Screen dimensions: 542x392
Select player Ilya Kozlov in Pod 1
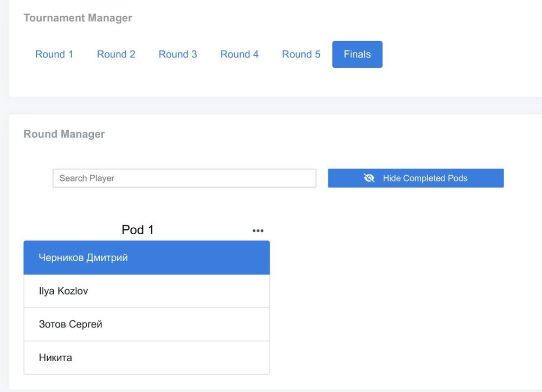tap(146, 291)
